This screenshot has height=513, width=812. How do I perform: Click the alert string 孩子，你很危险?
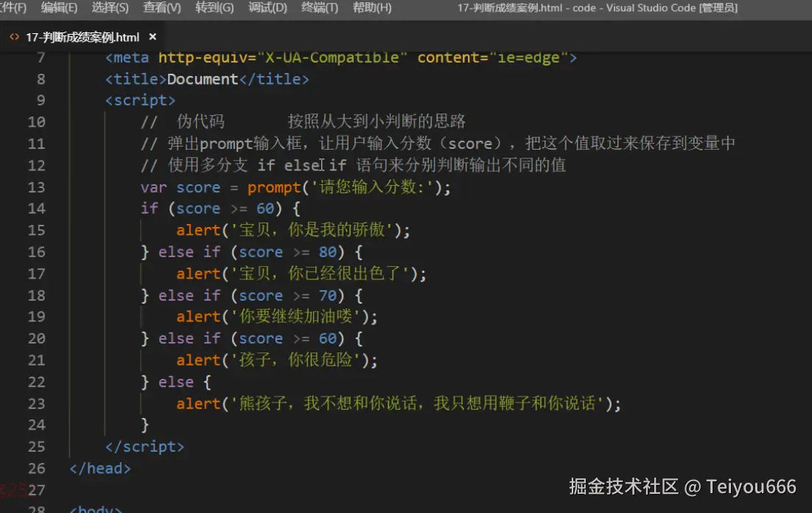click(295, 360)
